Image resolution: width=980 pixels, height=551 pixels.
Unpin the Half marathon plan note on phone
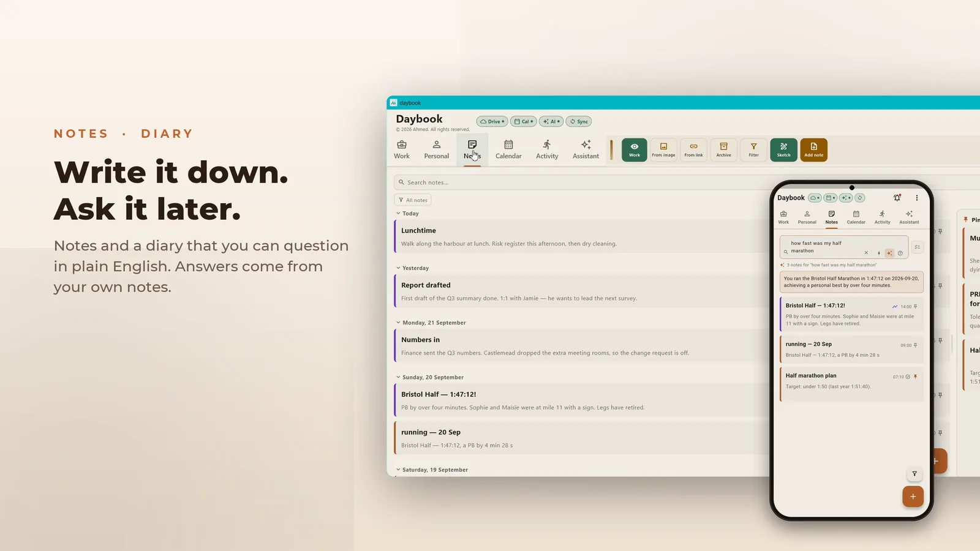(916, 377)
